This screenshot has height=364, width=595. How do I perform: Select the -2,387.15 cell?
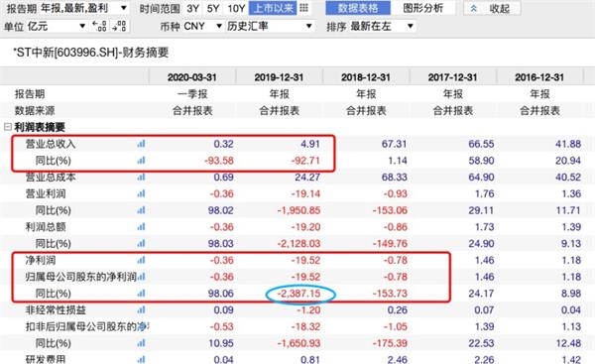298,294
